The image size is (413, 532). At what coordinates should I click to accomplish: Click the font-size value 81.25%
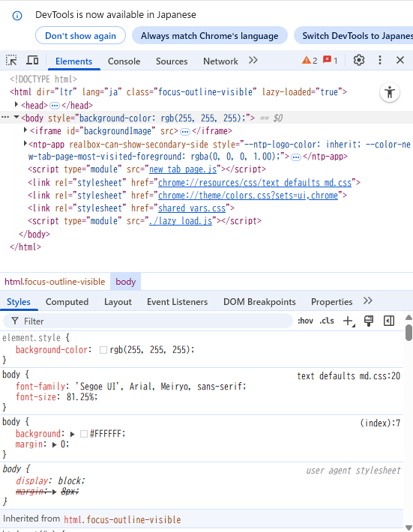click(x=81, y=396)
